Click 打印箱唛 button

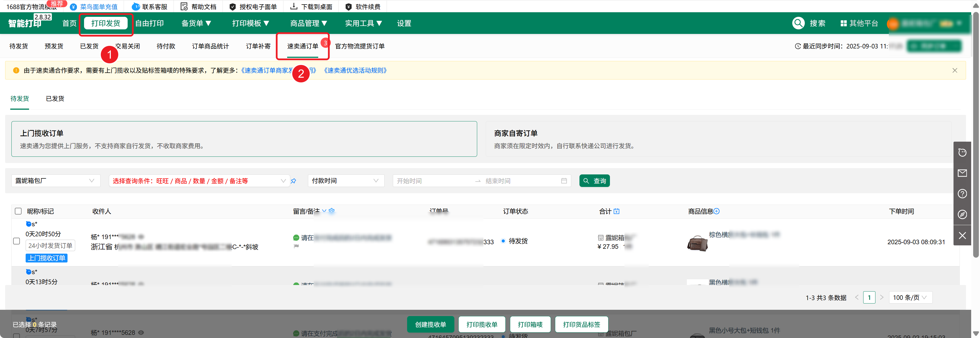530,324
